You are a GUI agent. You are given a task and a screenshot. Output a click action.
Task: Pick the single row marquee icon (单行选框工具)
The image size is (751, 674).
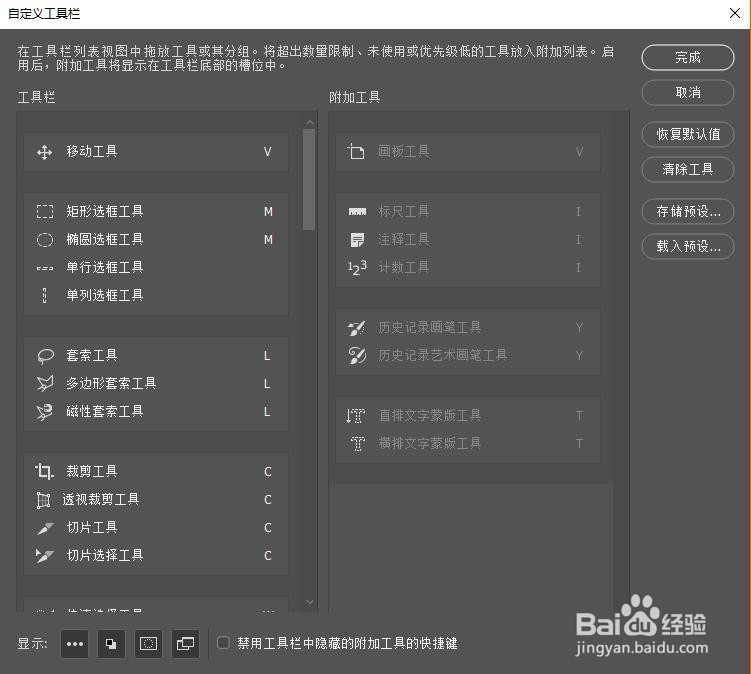pyautogui.click(x=45, y=268)
